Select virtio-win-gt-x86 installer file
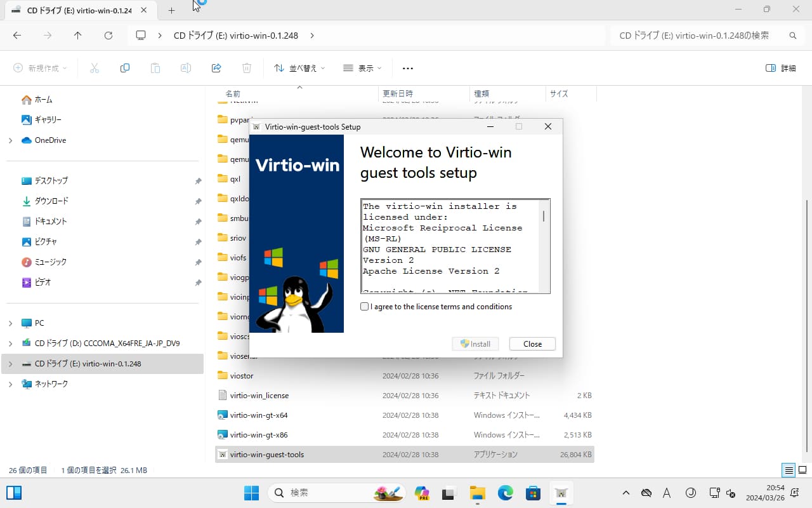This screenshot has height=508, width=812. [405, 435]
